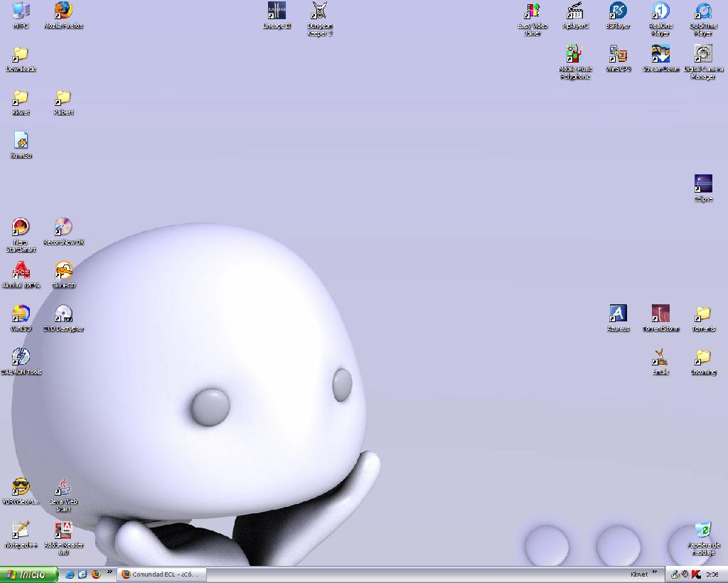Screen dimensions: 728x583
Task: Click the system tray clock
Action: pyautogui.click(x=712, y=574)
